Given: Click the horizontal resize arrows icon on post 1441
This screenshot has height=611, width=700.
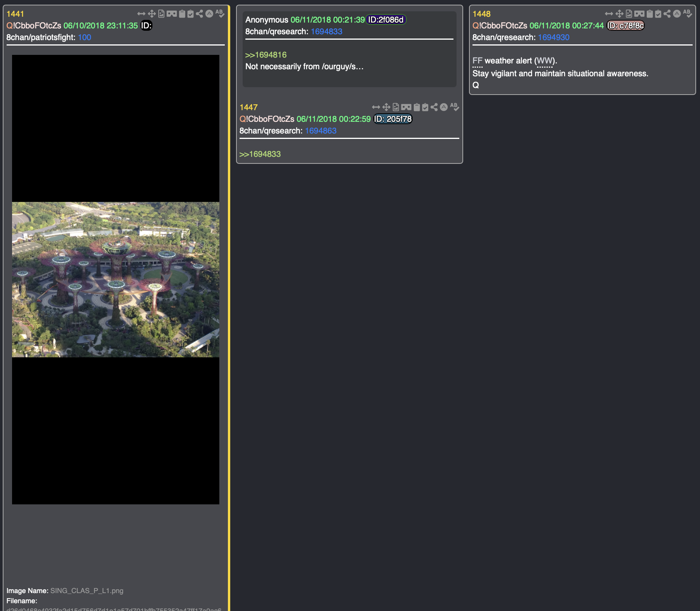Looking at the screenshot, I should (x=141, y=14).
